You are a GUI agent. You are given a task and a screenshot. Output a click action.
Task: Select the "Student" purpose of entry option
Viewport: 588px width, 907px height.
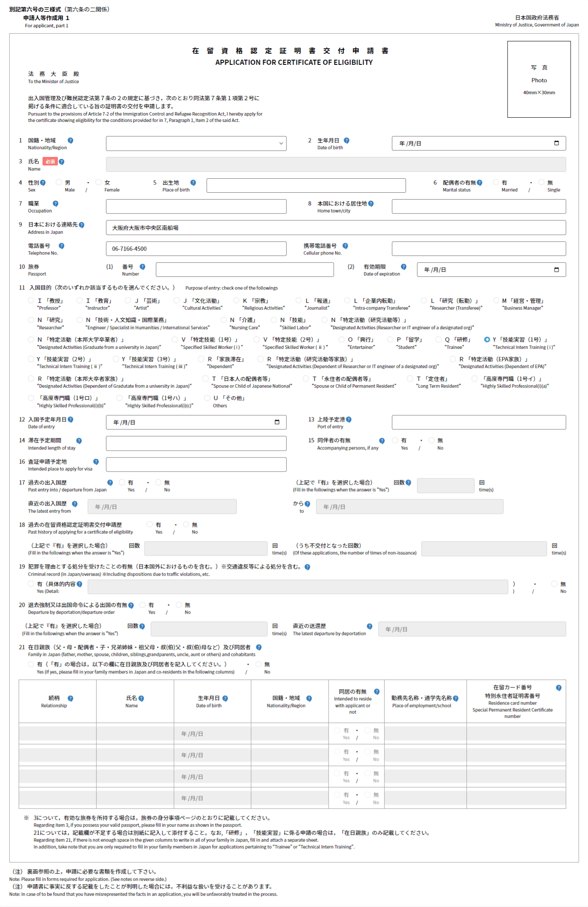[390, 340]
